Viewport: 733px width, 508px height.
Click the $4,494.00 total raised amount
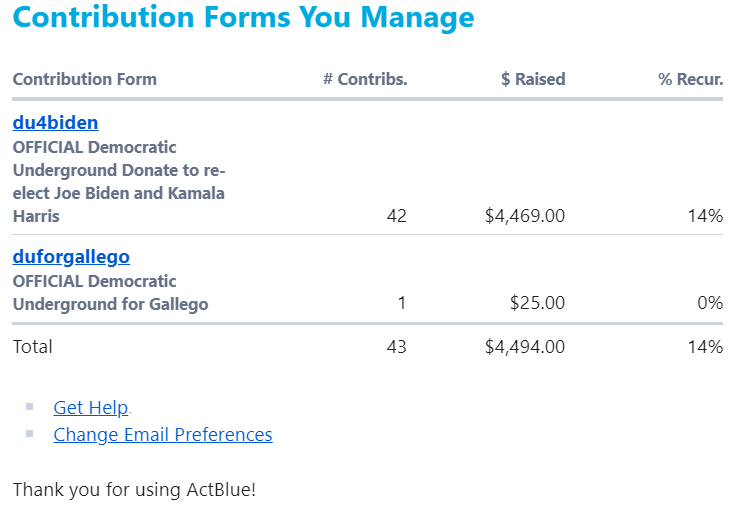click(x=525, y=347)
